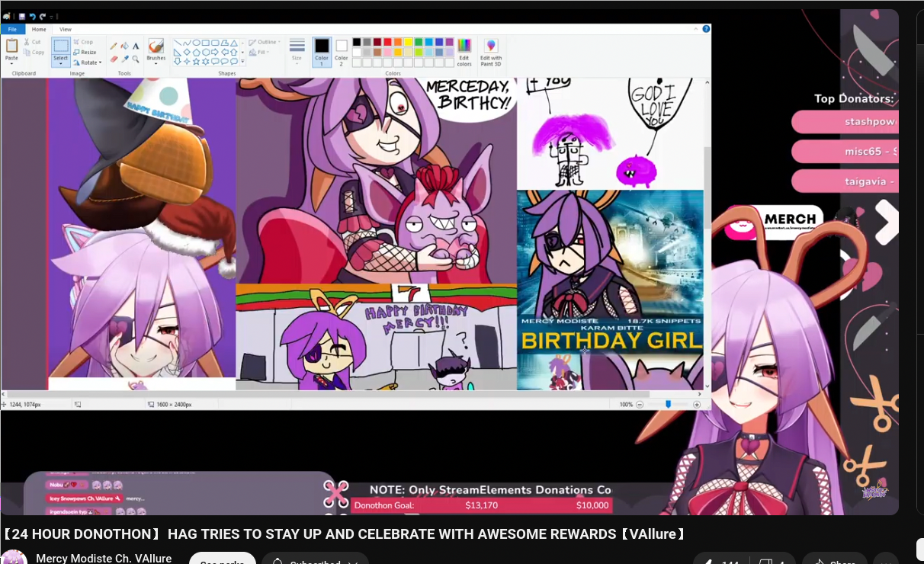Select the Text tool
Image resolution: width=924 pixels, height=564 pixels.
(x=136, y=46)
